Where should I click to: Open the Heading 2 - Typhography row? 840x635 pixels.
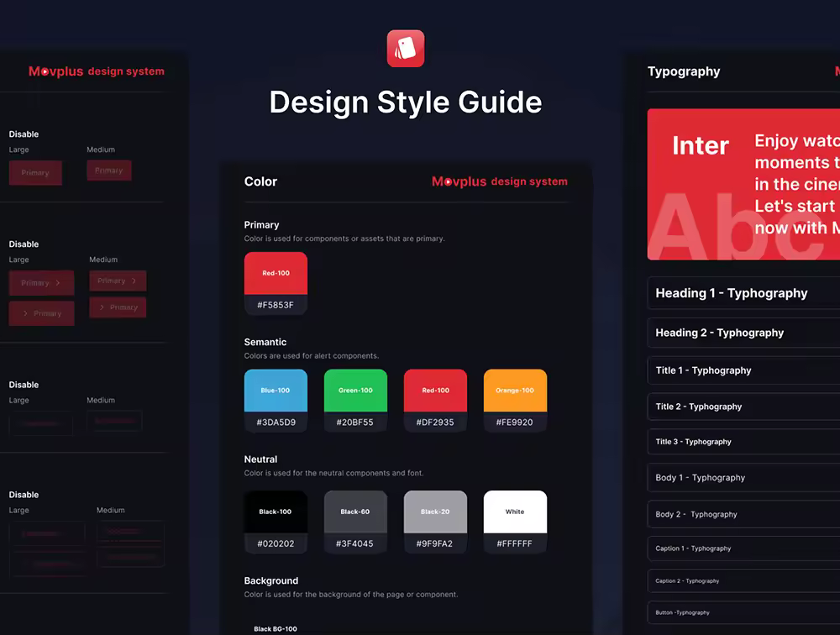coord(743,333)
